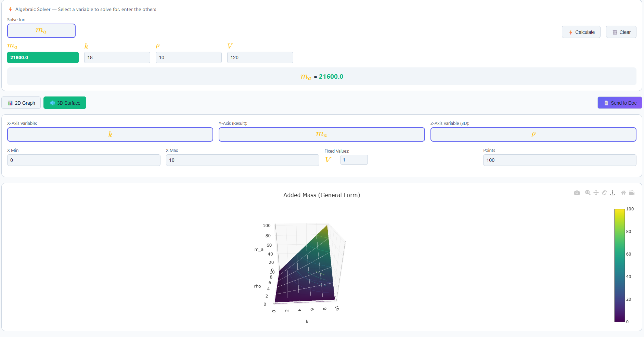Viewport: 644px width, 337px height.
Task: Select the Pan tool in the plot toolbar
Action: point(596,193)
